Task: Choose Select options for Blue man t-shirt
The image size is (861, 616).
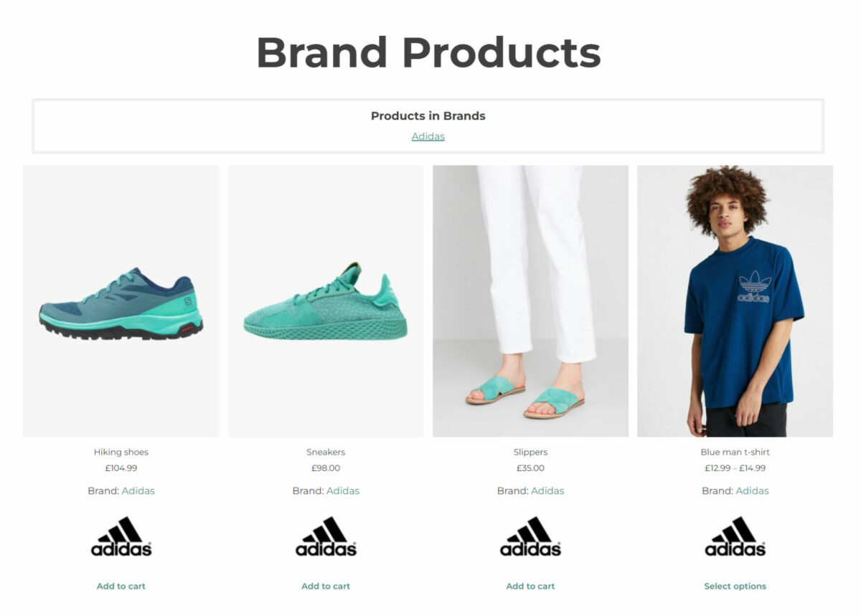Action: click(x=735, y=586)
